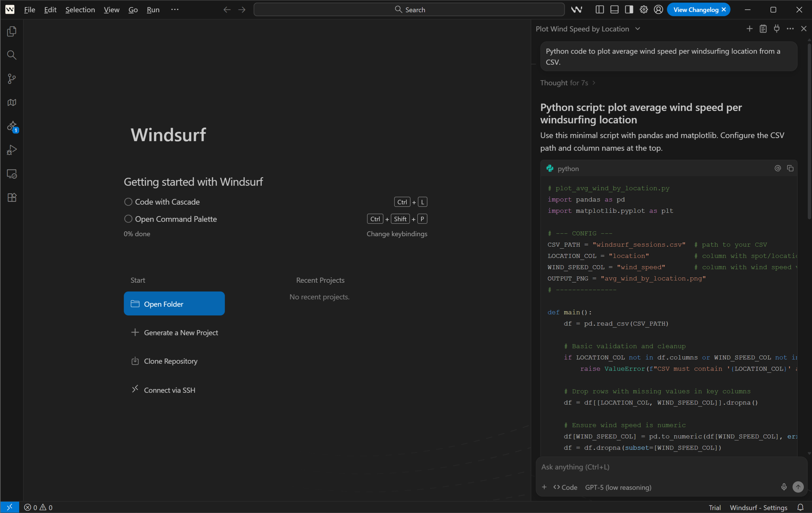Click the Windsurf logo in the title bar
Viewport: 812px width, 513px height.
point(10,9)
